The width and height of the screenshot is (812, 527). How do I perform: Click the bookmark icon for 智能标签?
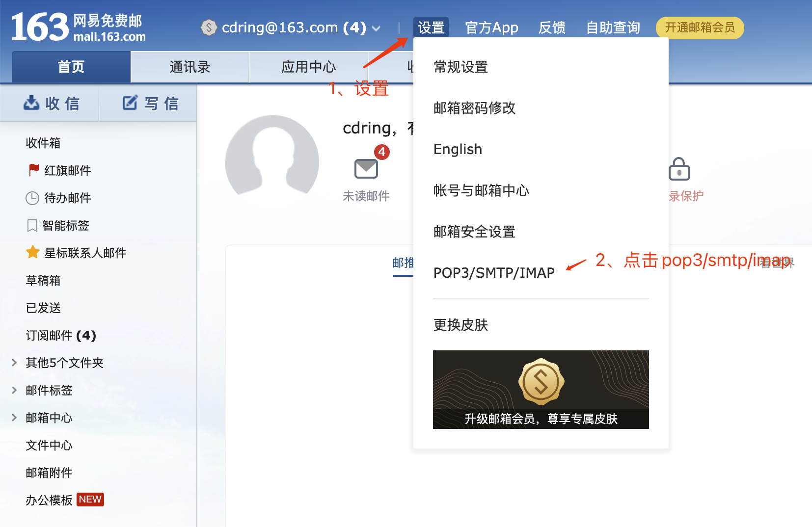pyautogui.click(x=32, y=226)
